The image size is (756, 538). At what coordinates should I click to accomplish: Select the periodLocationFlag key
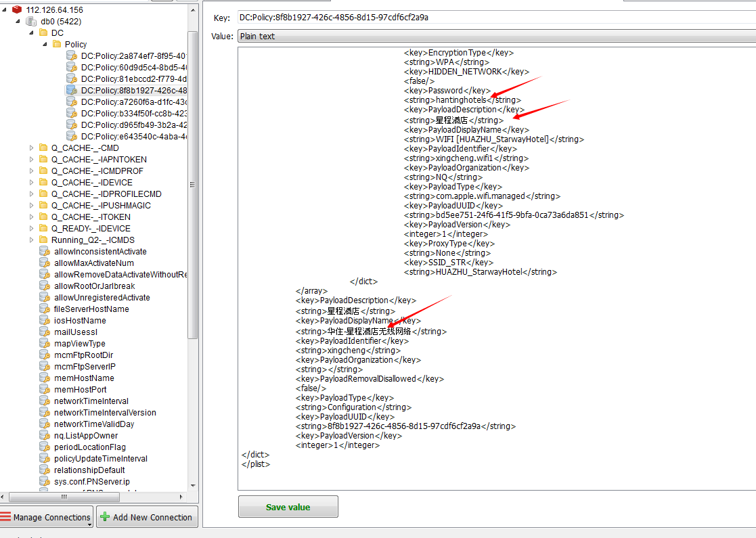point(90,447)
